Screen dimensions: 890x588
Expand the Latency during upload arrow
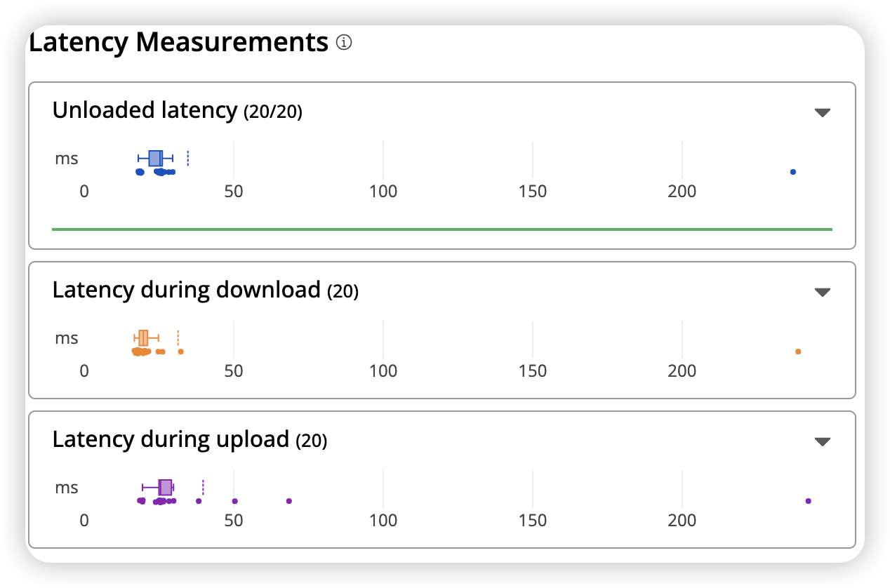[823, 441]
